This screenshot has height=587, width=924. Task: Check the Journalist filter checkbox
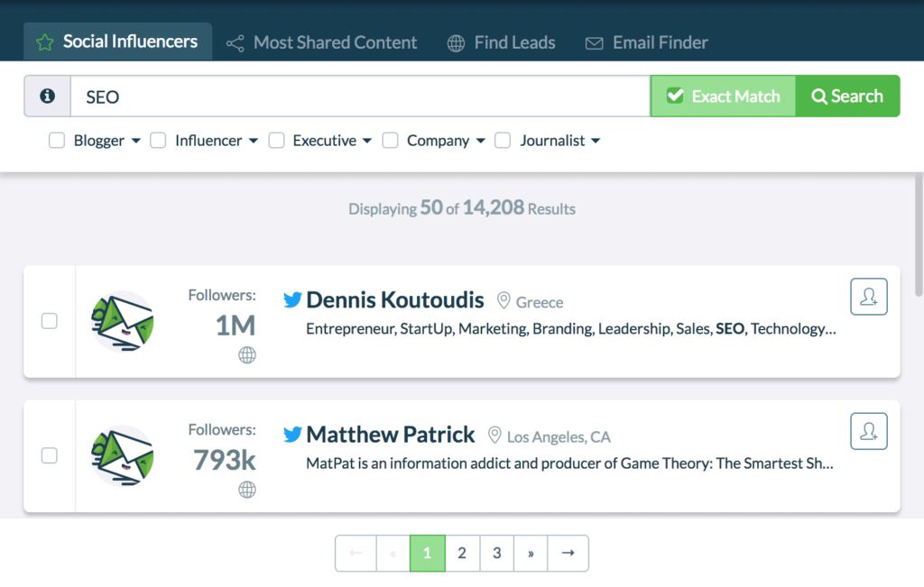503,141
